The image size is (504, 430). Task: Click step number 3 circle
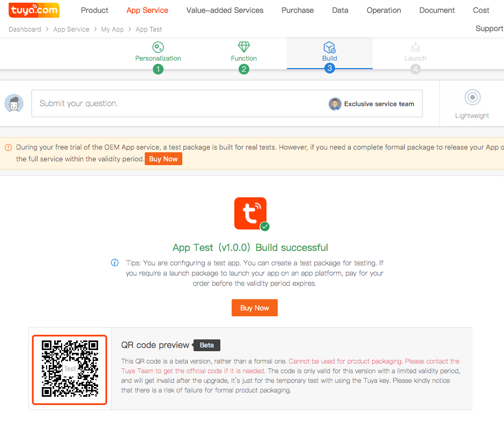(x=329, y=68)
